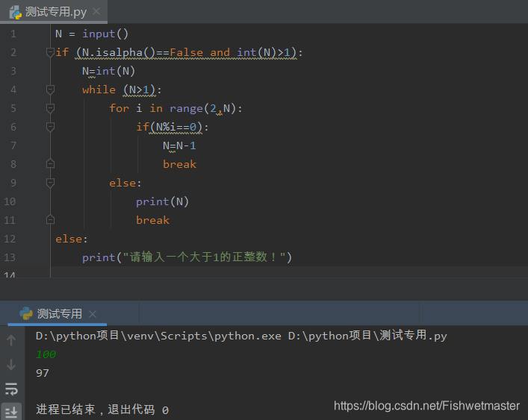Image resolution: width=528 pixels, height=420 pixels.
Task: Collapse the else block at line 9
Action: [50, 183]
